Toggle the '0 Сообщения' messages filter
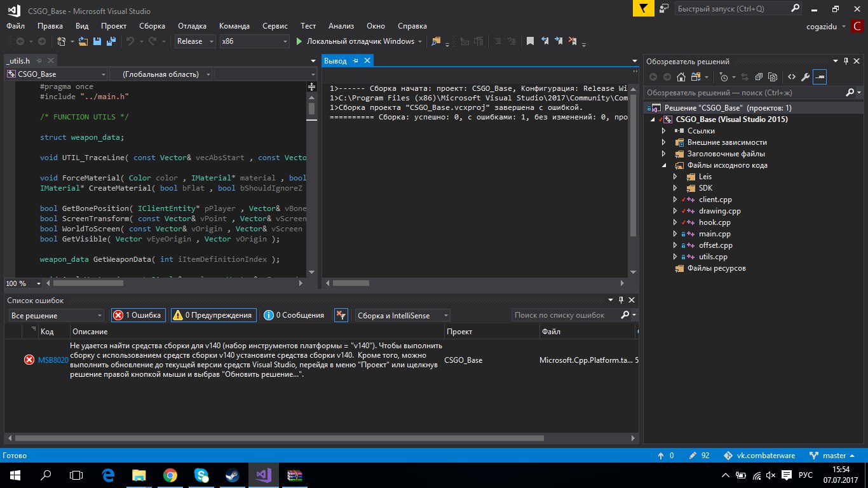This screenshot has height=488, width=868. point(294,315)
